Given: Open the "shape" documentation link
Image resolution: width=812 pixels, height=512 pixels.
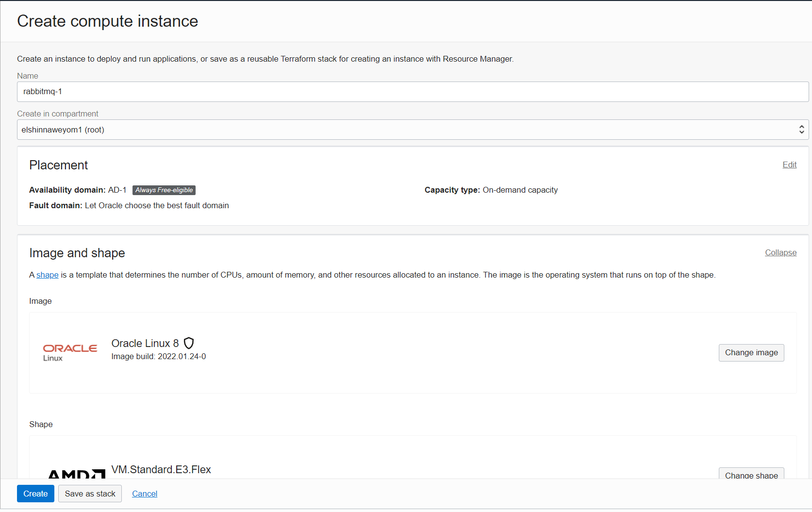Looking at the screenshot, I should click(47, 275).
